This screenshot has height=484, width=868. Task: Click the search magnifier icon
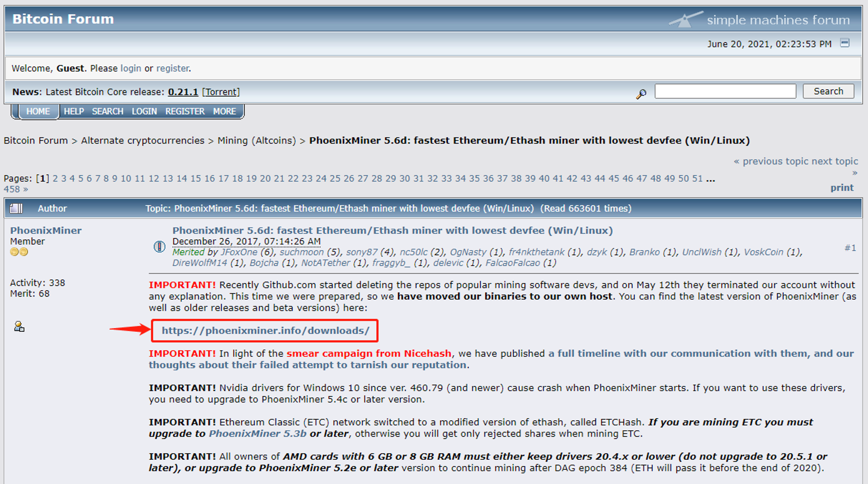644,92
